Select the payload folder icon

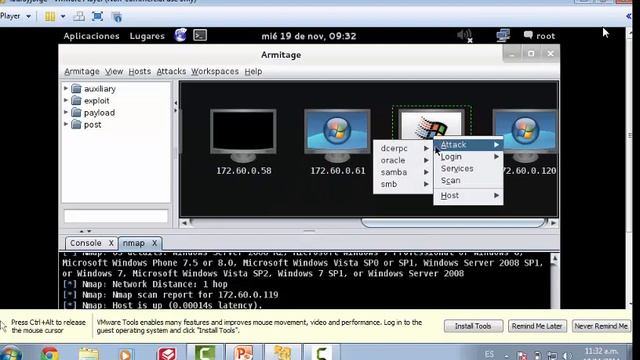76,113
